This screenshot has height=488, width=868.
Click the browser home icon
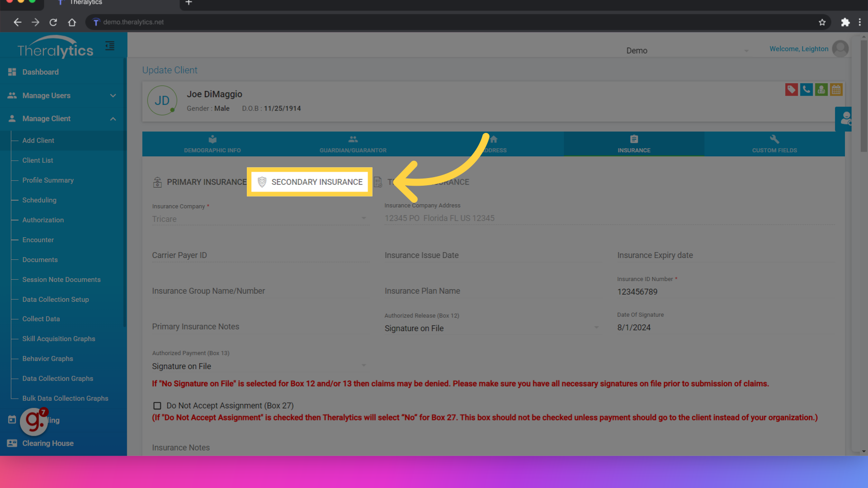pos(72,22)
